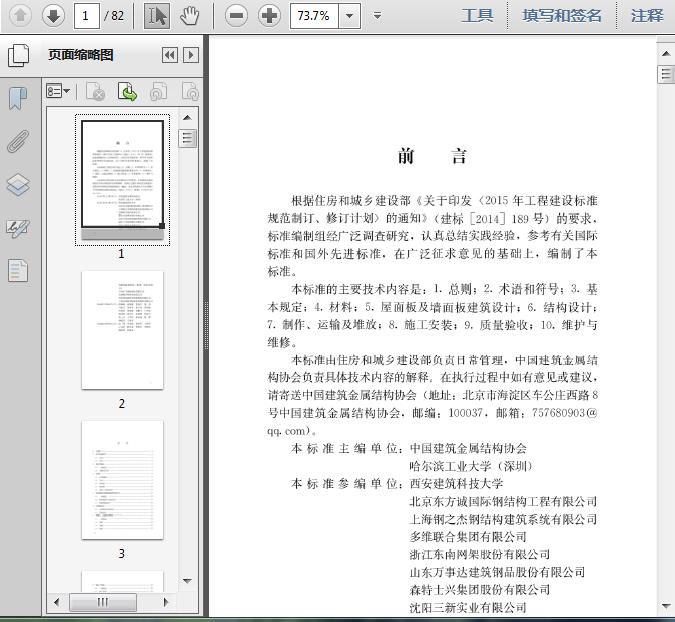Open the zoom percentage dropdown arrow
This screenshot has height=622, width=675.
(349, 15)
